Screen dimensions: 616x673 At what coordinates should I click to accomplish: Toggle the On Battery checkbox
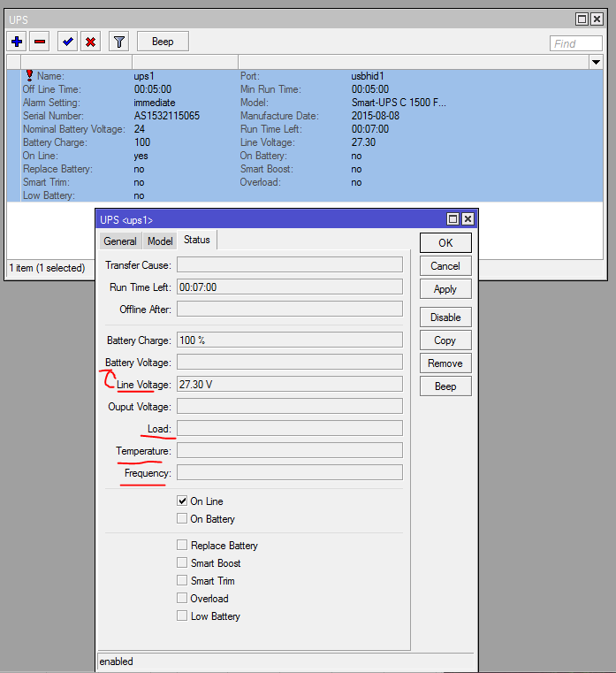tap(182, 518)
